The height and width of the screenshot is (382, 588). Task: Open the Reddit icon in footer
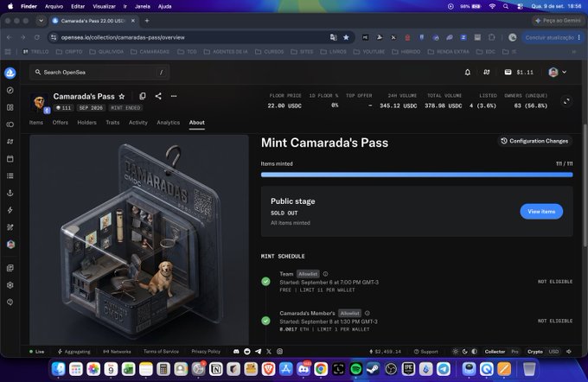click(247, 352)
